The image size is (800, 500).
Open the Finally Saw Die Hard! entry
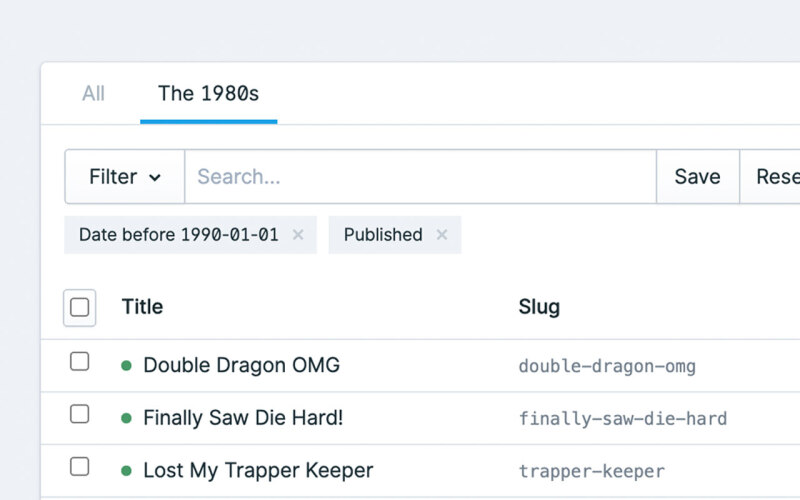243,418
